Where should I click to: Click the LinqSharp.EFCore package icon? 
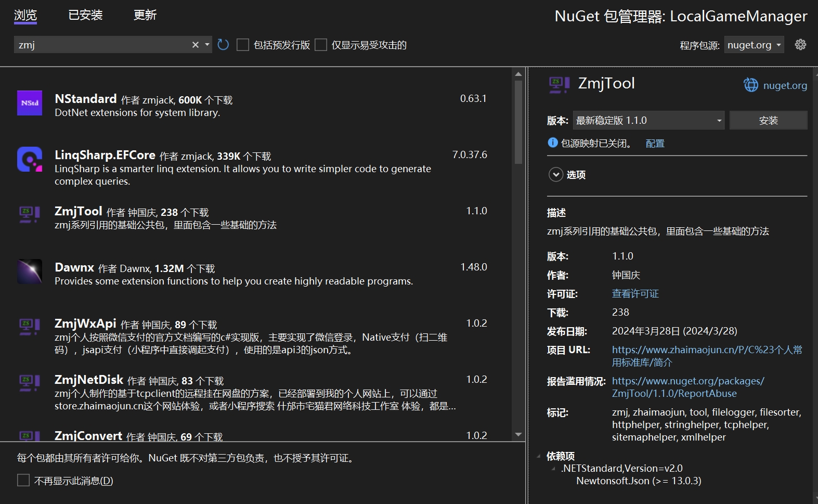30,159
